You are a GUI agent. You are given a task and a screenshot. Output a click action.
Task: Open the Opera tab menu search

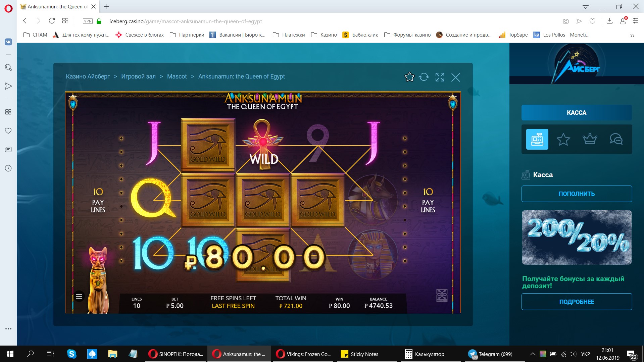[586, 6]
